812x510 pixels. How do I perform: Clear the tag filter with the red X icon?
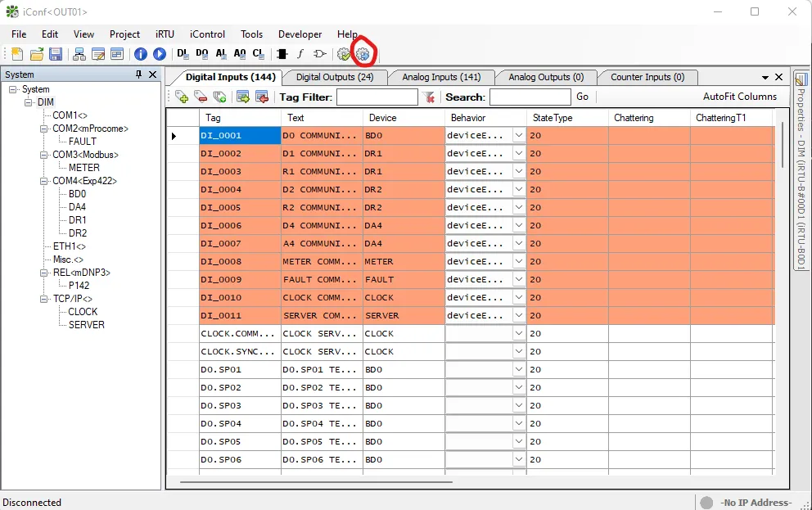pos(429,97)
